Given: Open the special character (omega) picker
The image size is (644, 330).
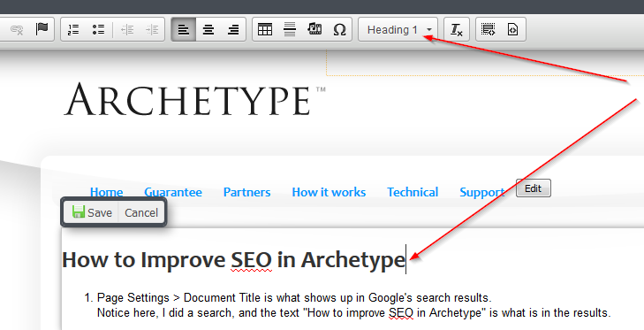Looking at the screenshot, I should pyautogui.click(x=339, y=29).
